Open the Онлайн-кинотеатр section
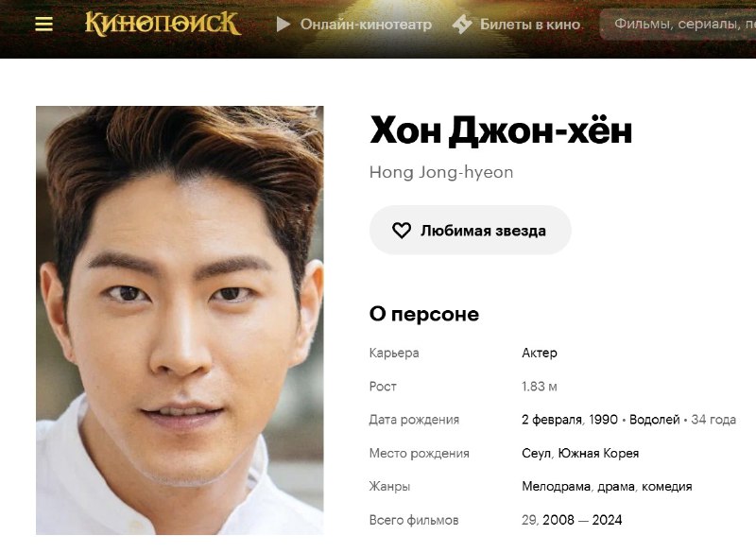 pos(366,25)
